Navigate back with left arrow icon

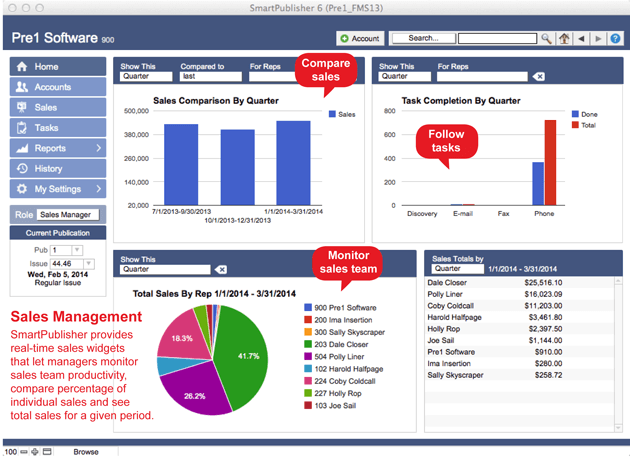coord(581,39)
